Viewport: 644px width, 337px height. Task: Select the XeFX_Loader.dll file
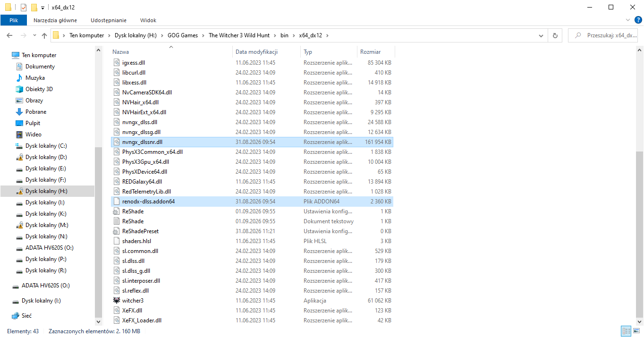tap(252, 320)
